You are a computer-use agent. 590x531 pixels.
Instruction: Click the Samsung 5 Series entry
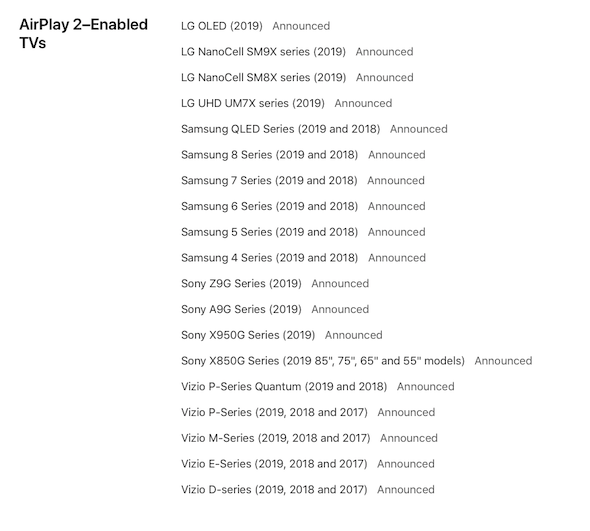pyautogui.click(x=269, y=232)
